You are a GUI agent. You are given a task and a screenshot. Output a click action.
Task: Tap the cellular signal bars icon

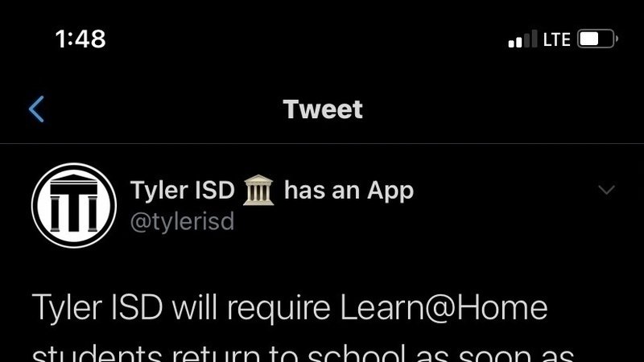click(522, 39)
